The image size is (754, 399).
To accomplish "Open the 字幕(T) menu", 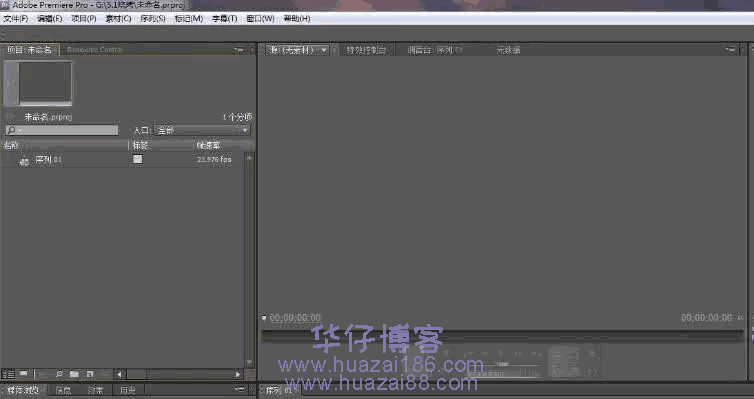I will click(x=225, y=19).
